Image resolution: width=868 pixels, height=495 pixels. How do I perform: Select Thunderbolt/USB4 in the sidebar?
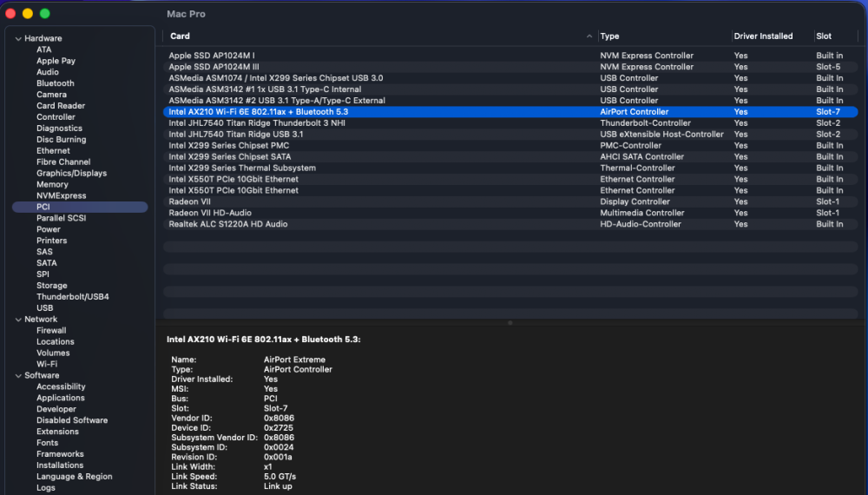73,297
